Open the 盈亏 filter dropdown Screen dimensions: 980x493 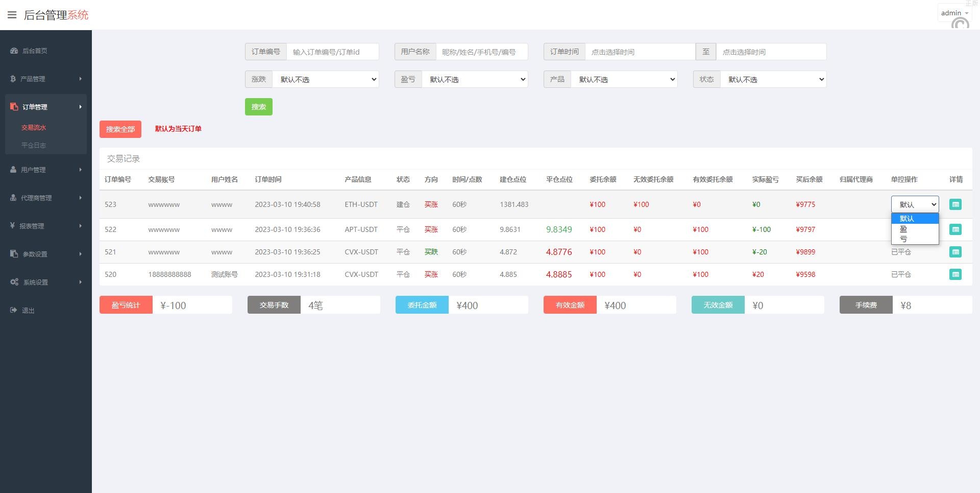(x=475, y=79)
